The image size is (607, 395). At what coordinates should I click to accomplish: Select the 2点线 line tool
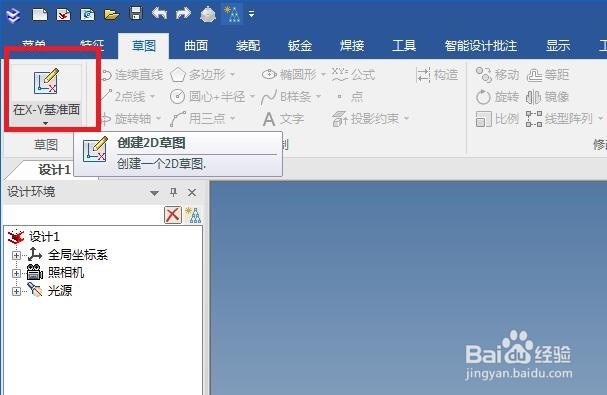[x=124, y=96]
